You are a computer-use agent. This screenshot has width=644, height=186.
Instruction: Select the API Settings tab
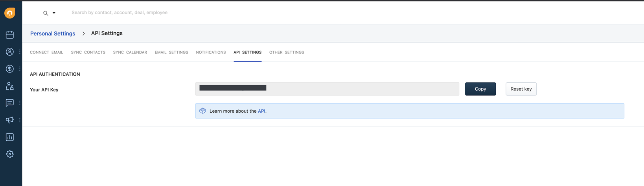click(247, 52)
